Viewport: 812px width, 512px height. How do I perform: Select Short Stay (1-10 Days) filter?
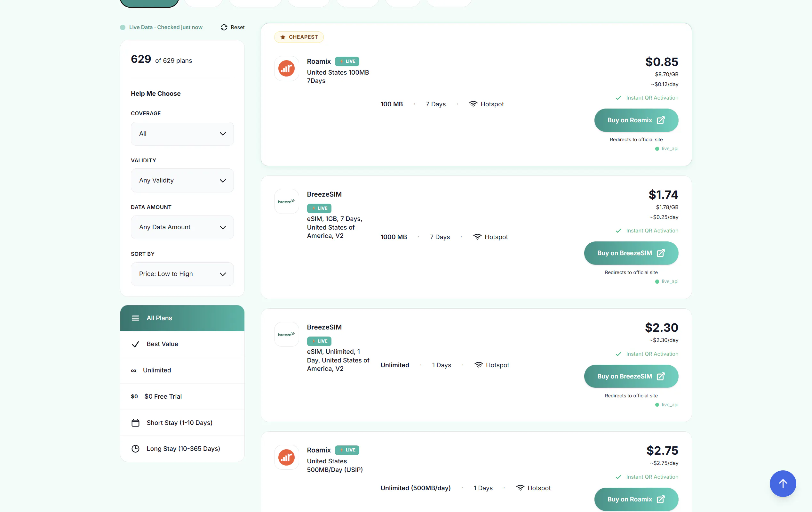(182, 423)
